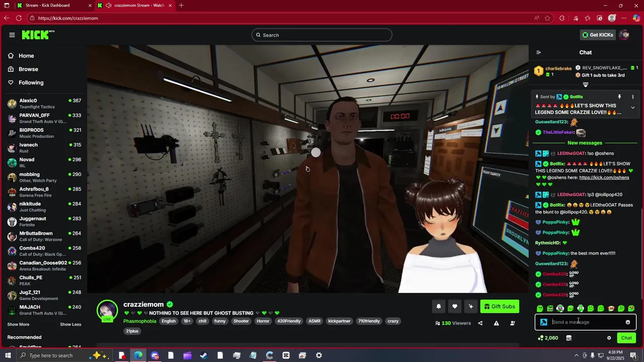Open BIGPRODS channel in sidebar

click(44, 133)
